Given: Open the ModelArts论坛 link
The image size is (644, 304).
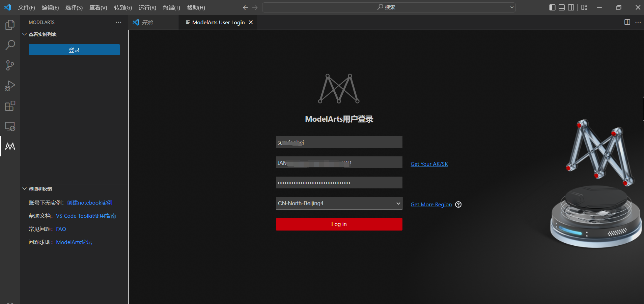Looking at the screenshot, I should tap(74, 242).
